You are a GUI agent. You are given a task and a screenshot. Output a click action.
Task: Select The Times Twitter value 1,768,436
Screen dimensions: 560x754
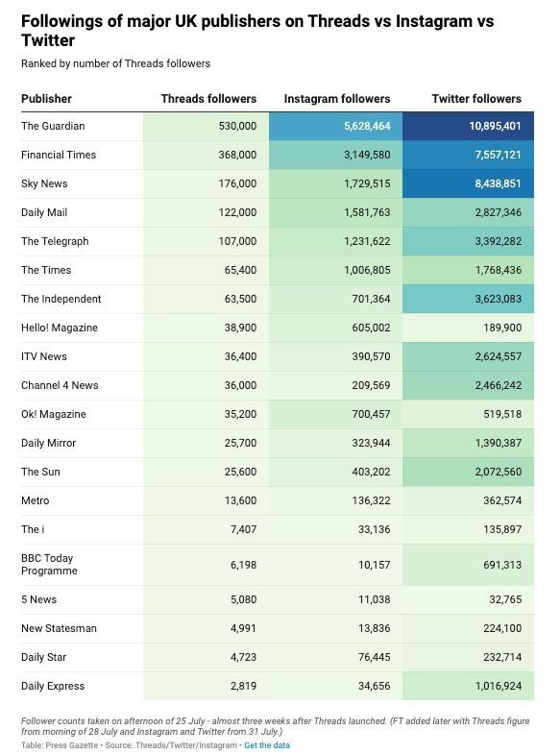tap(498, 270)
